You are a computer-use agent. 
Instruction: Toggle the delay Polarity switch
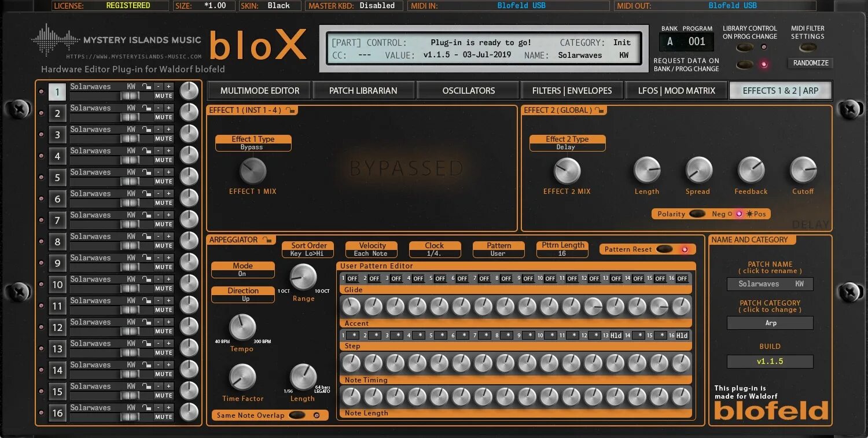coord(698,214)
